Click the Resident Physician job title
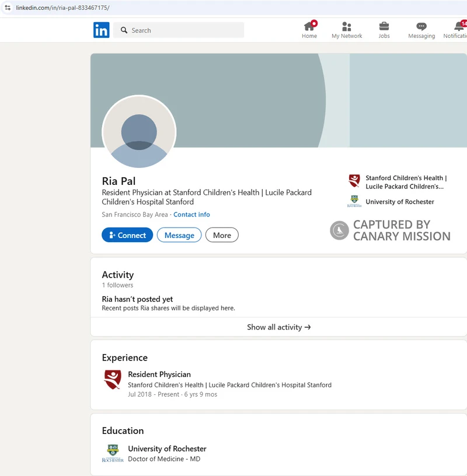Image resolution: width=467 pixels, height=476 pixels. pyautogui.click(x=159, y=374)
